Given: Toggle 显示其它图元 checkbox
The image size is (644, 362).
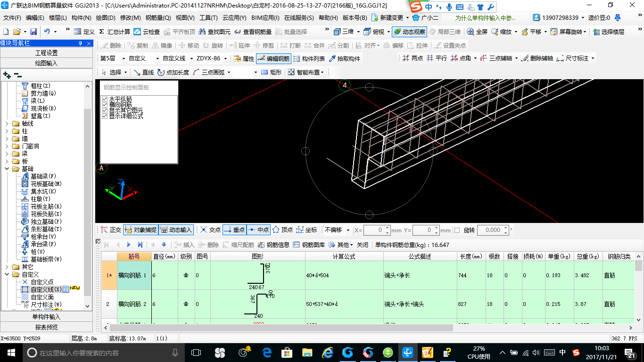Looking at the screenshot, I should [105, 110].
